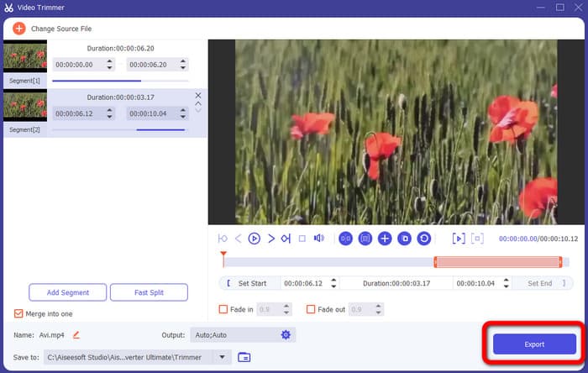Image resolution: width=588 pixels, height=373 pixels.
Task: Click the second round blue tool icon
Action: tap(365, 239)
